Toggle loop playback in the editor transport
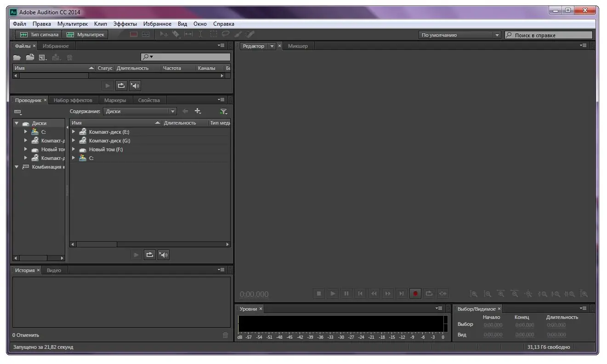This screenshot has height=364, width=607. coord(429,293)
